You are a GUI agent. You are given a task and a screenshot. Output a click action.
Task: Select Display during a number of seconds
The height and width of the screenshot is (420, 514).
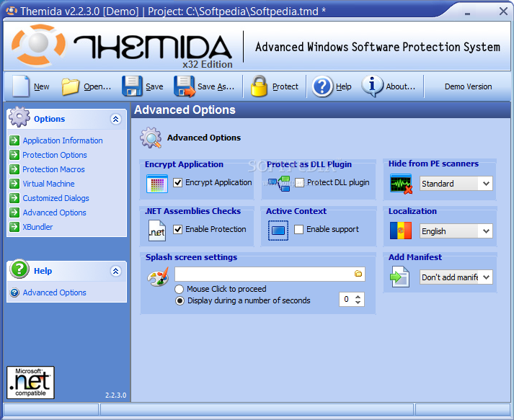point(180,300)
